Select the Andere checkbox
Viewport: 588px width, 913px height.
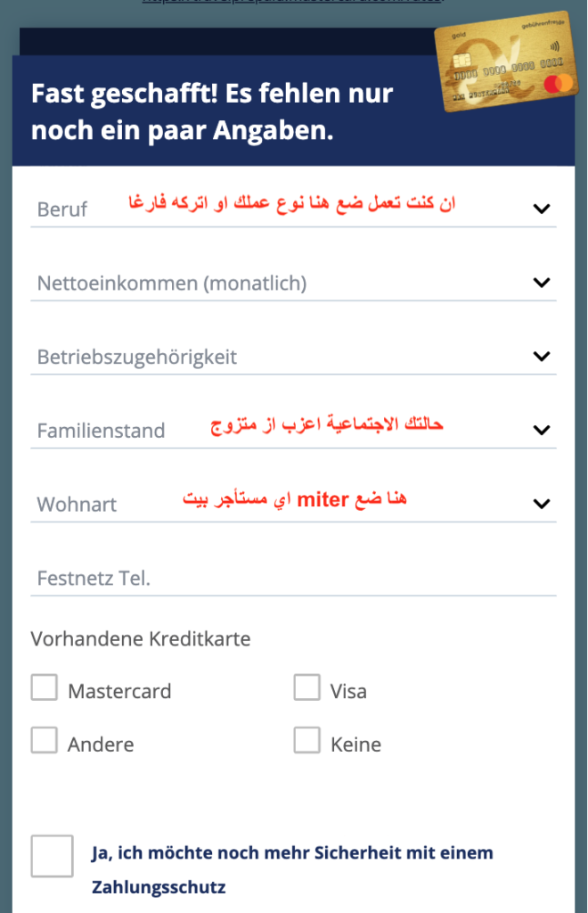(x=45, y=741)
